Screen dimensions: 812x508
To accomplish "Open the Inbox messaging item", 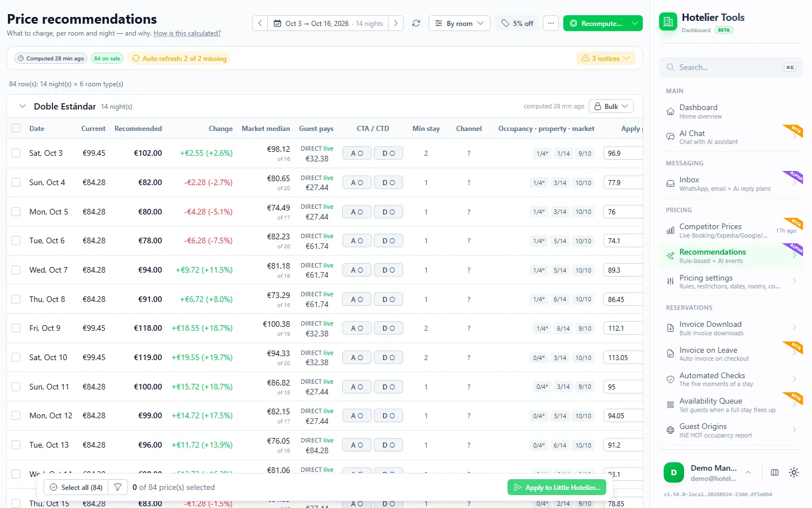I will coord(731,183).
